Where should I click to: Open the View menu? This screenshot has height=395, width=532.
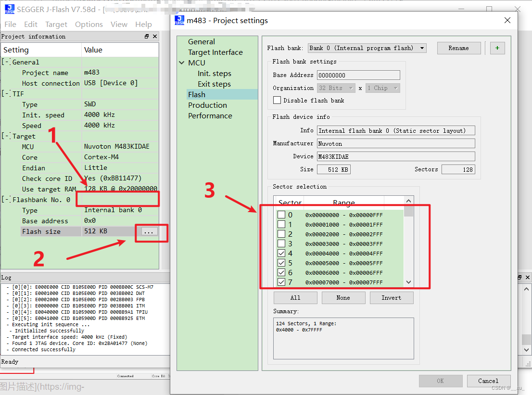click(119, 25)
